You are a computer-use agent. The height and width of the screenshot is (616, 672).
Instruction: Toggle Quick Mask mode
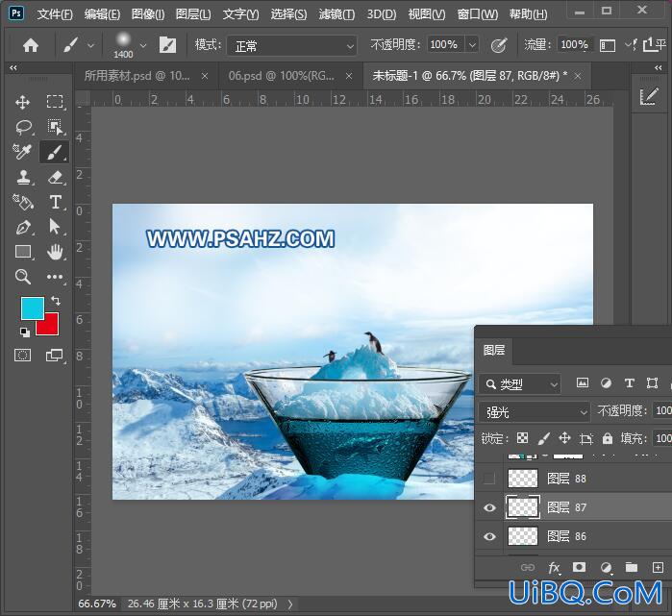pos(23,356)
